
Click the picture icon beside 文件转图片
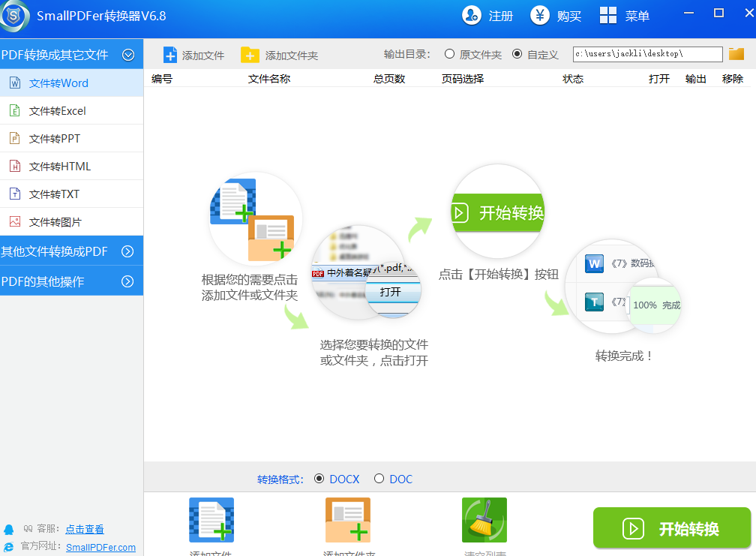(x=15, y=222)
